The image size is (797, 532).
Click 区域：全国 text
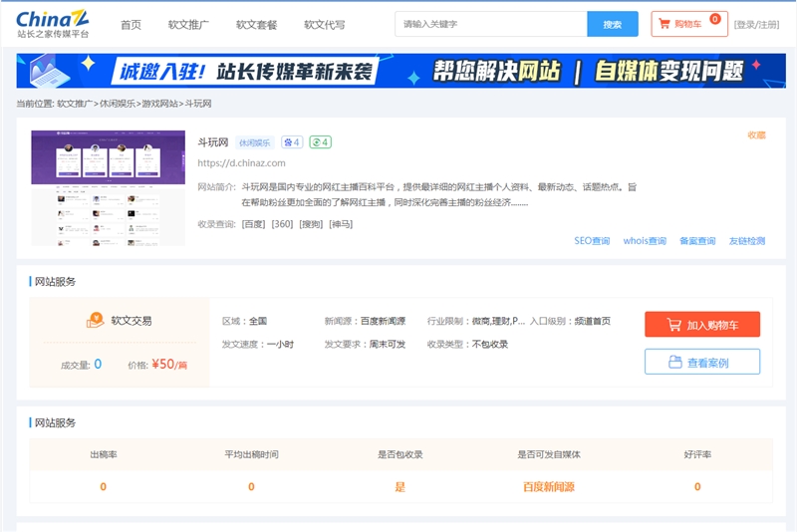coord(244,321)
